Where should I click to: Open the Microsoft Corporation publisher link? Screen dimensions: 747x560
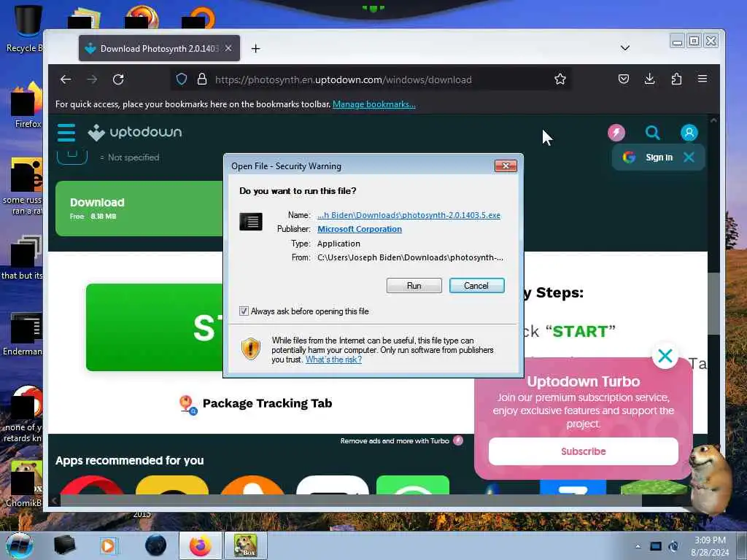[359, 229]
